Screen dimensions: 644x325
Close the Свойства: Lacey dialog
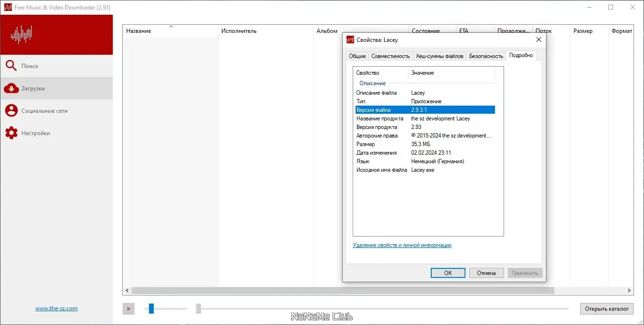539,40
